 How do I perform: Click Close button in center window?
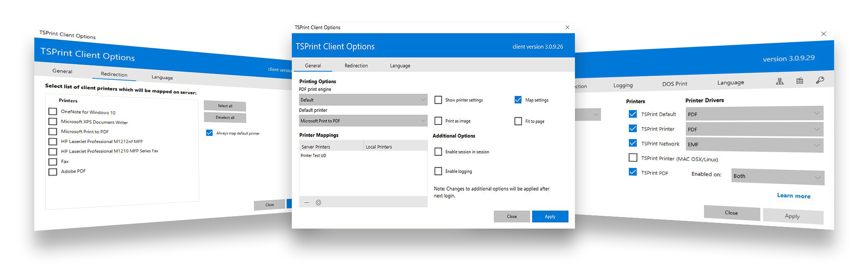tap(512, 217)
